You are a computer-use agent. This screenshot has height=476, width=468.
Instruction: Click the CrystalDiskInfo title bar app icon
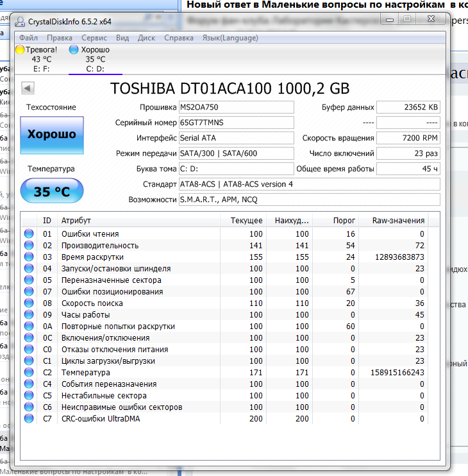(19, 22)
